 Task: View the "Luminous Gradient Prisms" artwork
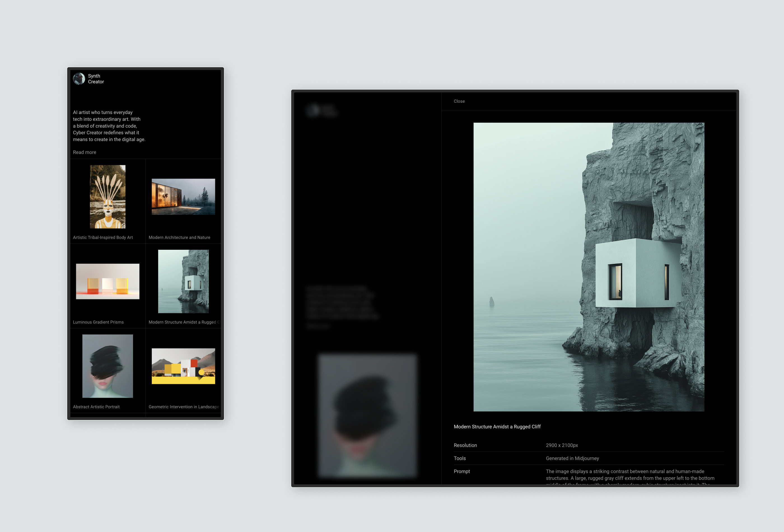click(x=107, y=281)
